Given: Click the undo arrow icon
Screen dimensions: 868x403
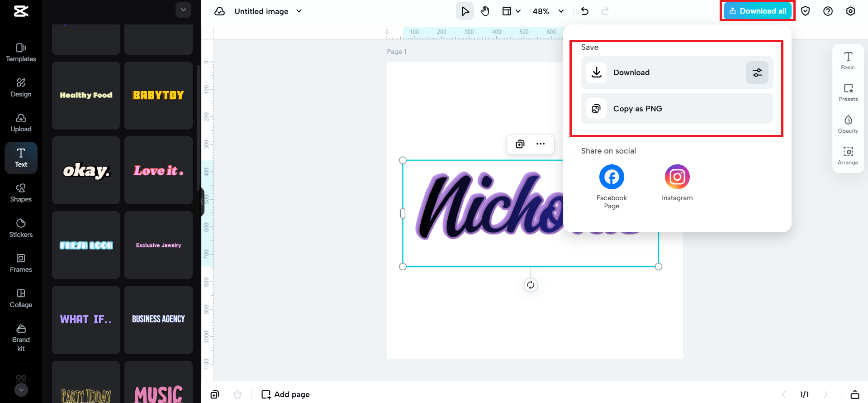Looking at the screenshot, I should click(584, 11).
